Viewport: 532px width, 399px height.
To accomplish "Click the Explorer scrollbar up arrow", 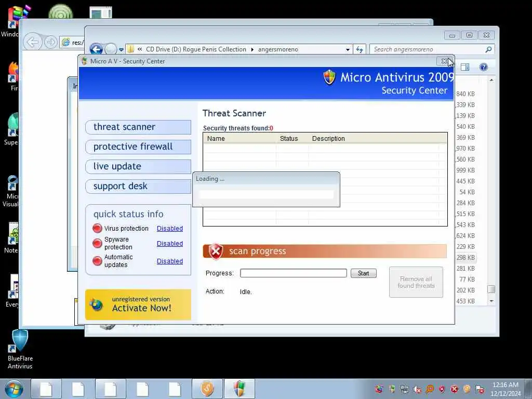I will point(491,80).
